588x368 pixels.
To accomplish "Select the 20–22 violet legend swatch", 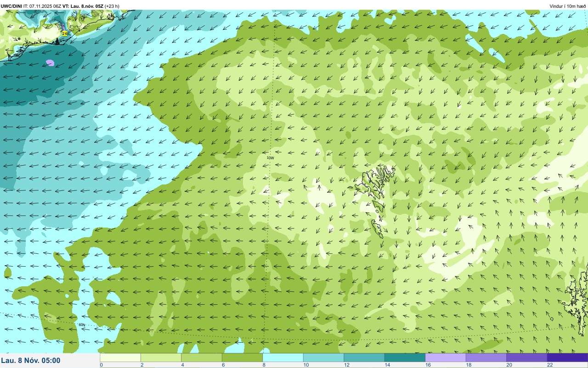I will tap(527, 357).
